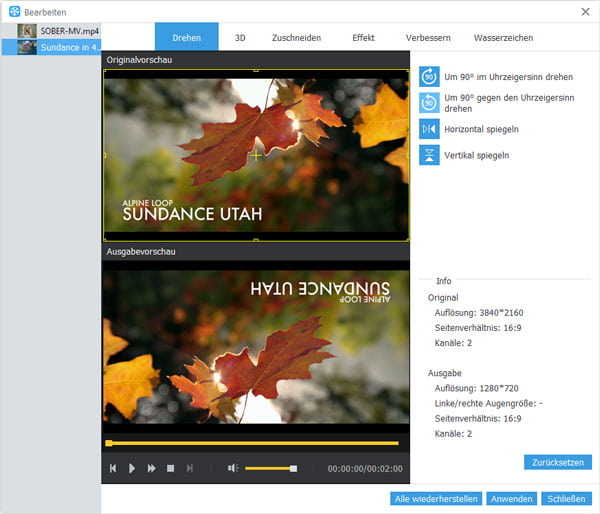Play the video preview
The height and width of the screenshot is (514, 600).
[x=132, y=468]
